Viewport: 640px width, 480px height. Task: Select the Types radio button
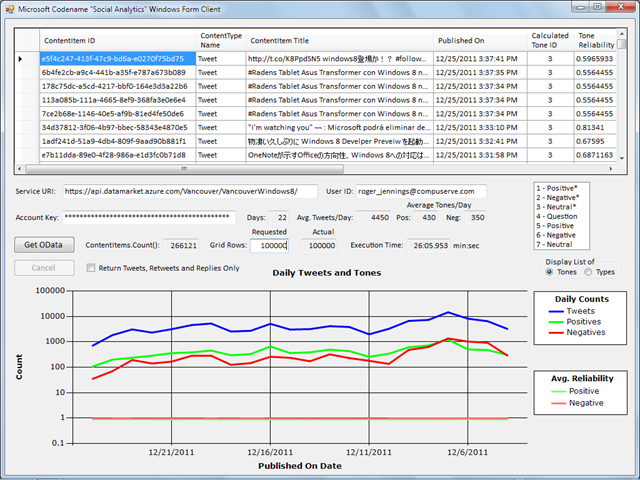click(x=588, y=272)
